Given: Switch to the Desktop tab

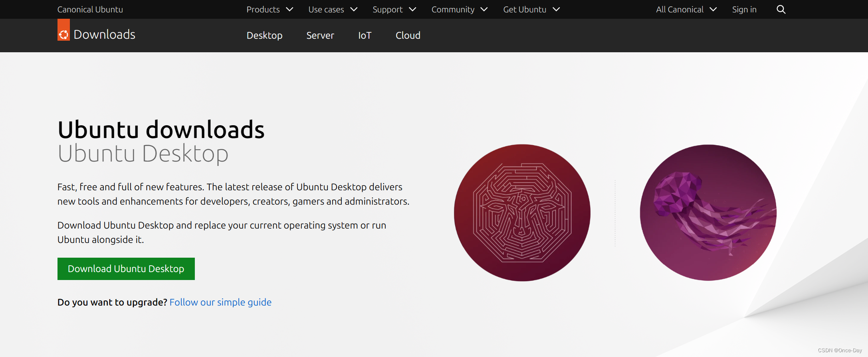Looking at the screenshot, I should 264,36.
